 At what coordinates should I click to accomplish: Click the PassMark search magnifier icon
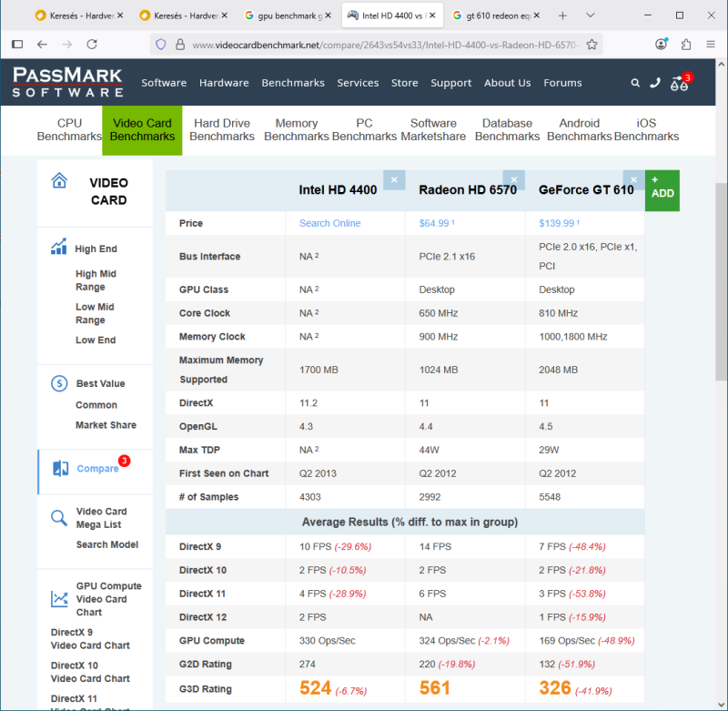pos(635,83)
